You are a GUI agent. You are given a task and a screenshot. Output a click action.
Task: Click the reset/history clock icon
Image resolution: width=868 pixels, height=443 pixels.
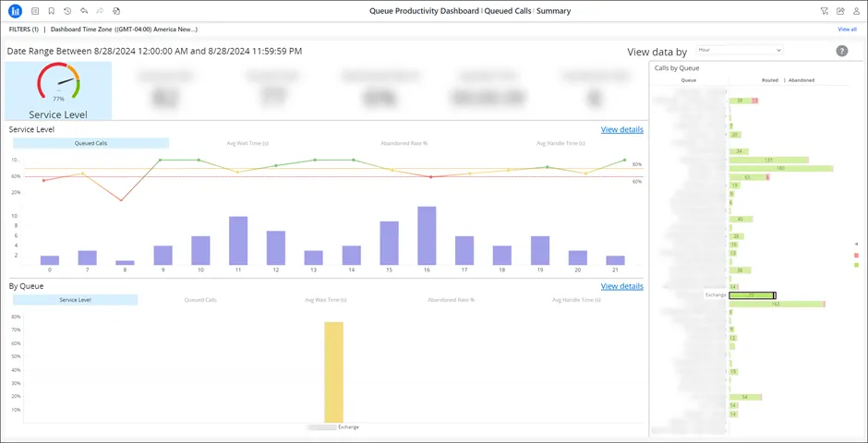pyautogui.click(x=67, y=10)
